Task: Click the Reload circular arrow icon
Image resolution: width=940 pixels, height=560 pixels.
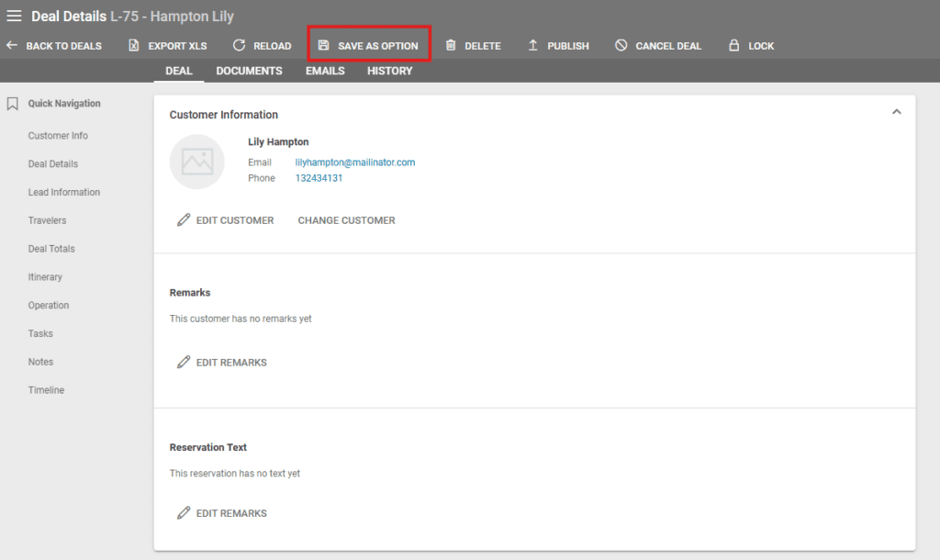Action: tap(239, 45)
